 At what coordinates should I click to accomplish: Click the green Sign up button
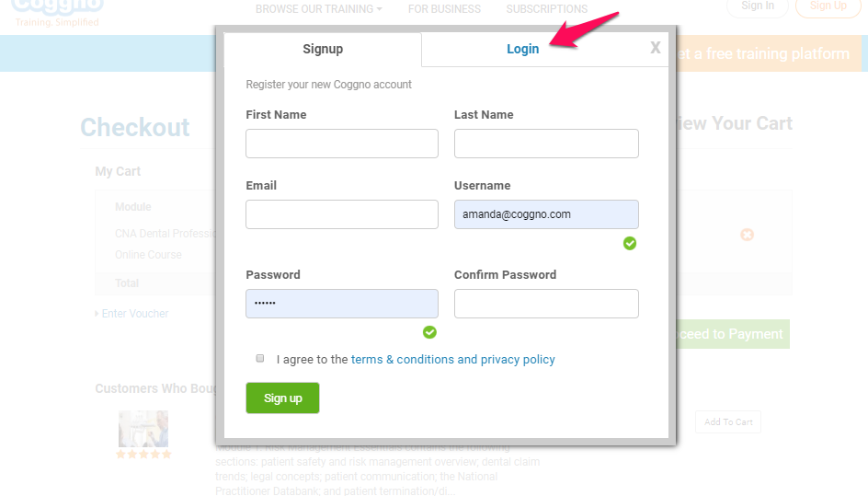pos(282,398)
